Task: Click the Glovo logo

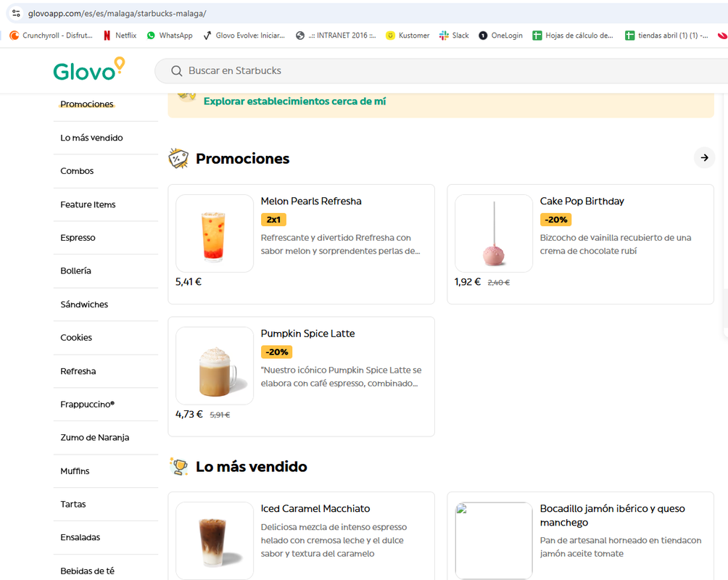Action: [x=89, y=69]
